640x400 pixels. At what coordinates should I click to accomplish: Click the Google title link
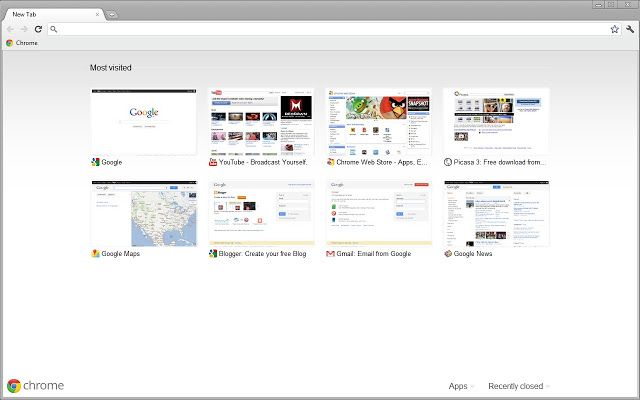click(x=112, y=162)
